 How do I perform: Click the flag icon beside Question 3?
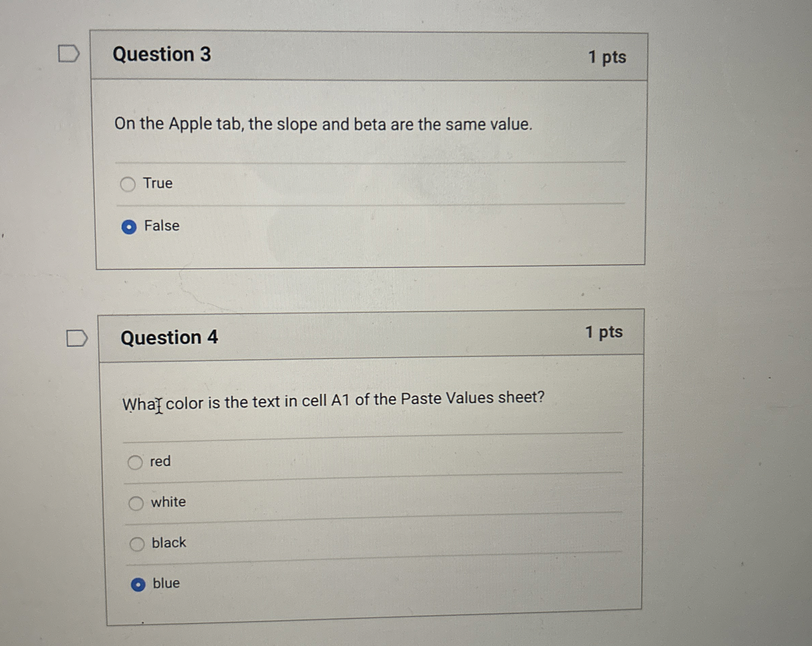coord(69,54)
